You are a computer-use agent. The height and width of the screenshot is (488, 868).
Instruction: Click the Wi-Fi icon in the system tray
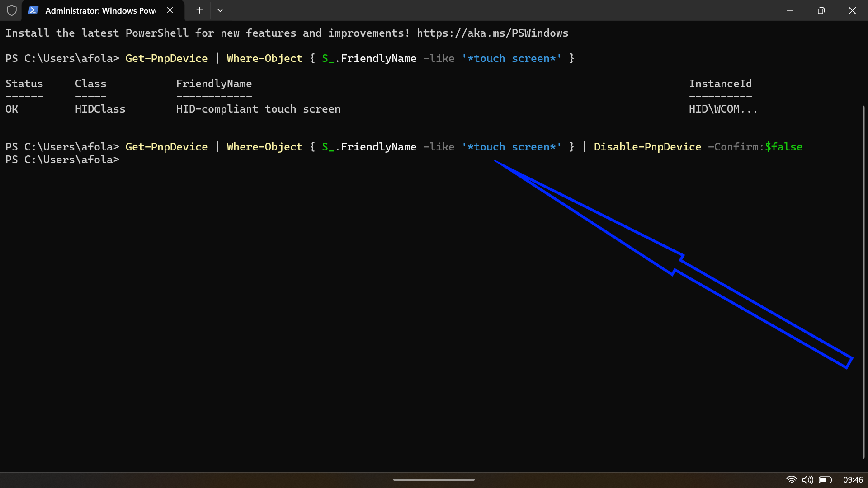pos(792,480)
